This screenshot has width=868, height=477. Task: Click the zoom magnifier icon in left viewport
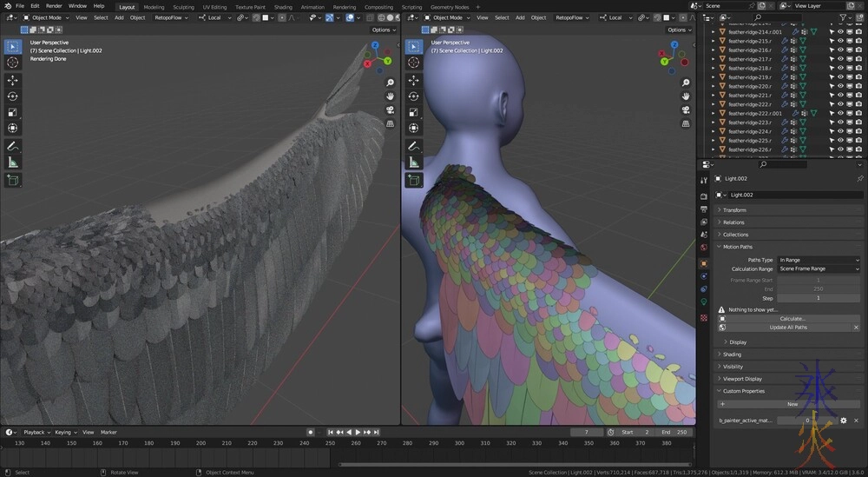coord(391,83)
